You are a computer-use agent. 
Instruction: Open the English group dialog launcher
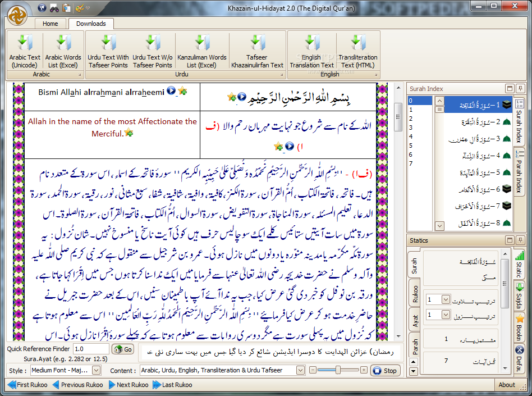click(x=376, y=75)
